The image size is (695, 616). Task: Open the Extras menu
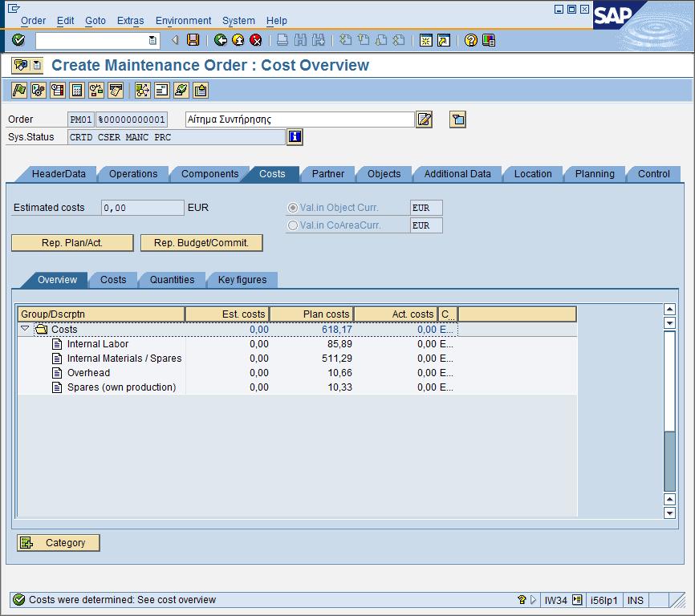pyautogui.click(x=130, y=21)
